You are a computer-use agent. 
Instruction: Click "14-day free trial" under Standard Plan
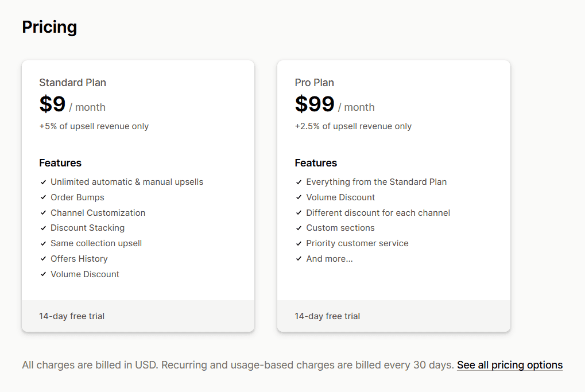pyautogui.click(x=71, y=316)
